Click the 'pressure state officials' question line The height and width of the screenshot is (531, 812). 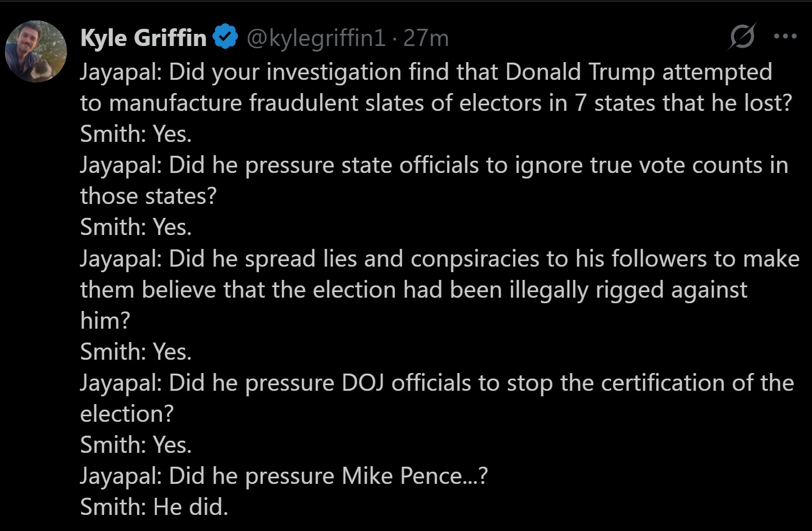coord(434,165)
